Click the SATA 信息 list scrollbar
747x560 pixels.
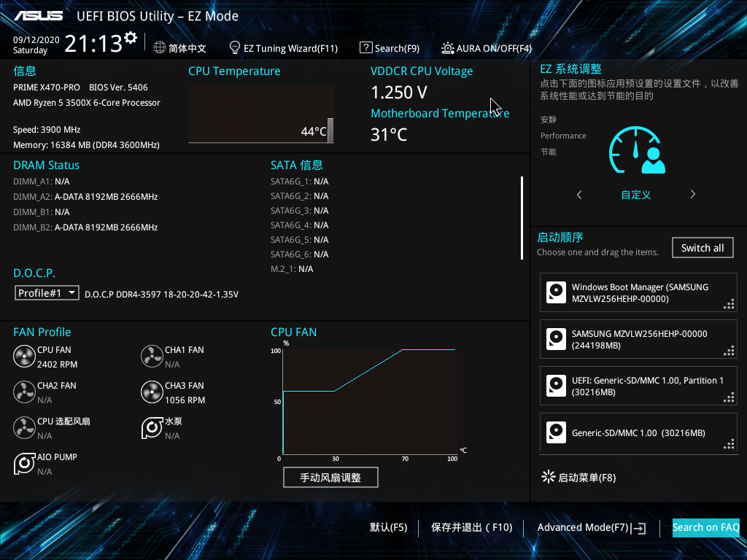click(x=522, y=218)
